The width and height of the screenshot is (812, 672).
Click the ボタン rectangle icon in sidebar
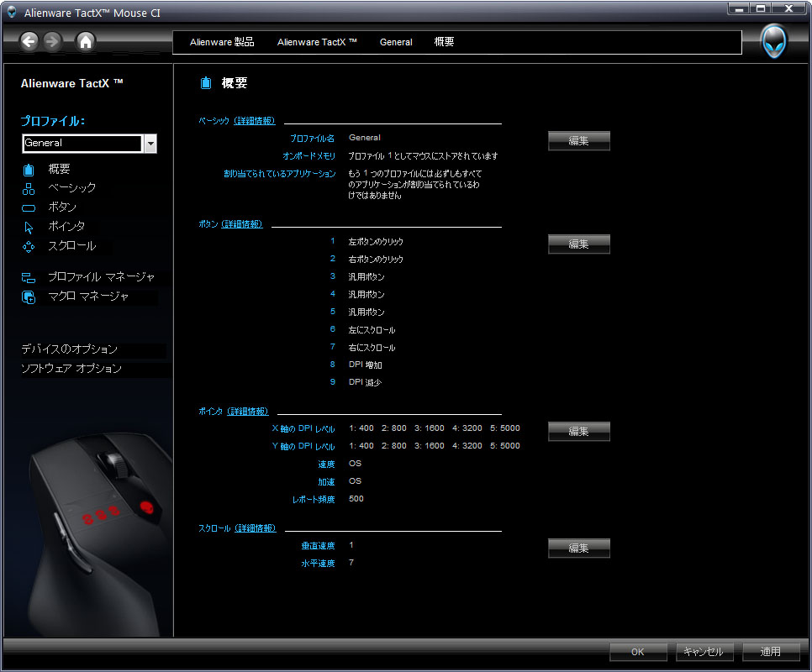coord(29,208)
